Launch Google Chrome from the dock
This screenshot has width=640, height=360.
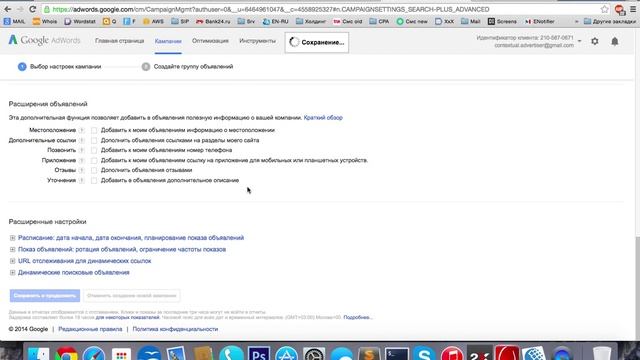click(x=67, y=353)
